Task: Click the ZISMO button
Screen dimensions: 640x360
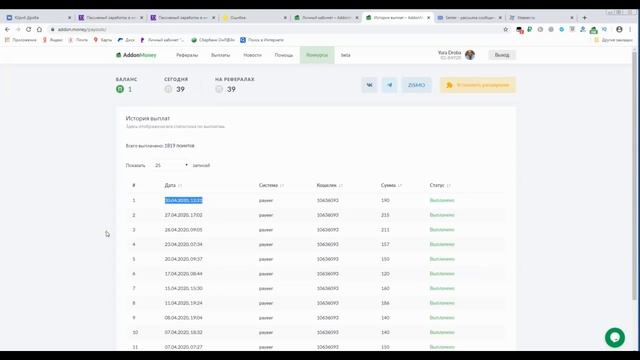Action: tap(416, 85)
